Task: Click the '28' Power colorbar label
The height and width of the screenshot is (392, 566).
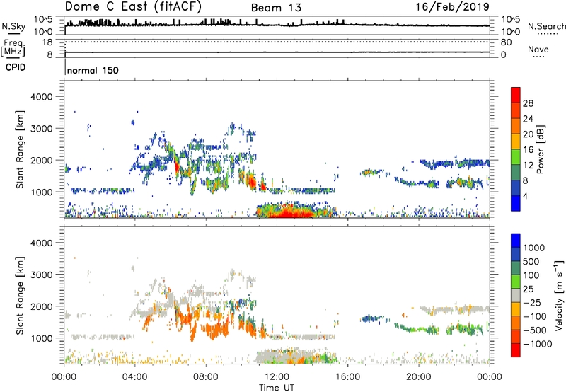Action: coord(528,103)
